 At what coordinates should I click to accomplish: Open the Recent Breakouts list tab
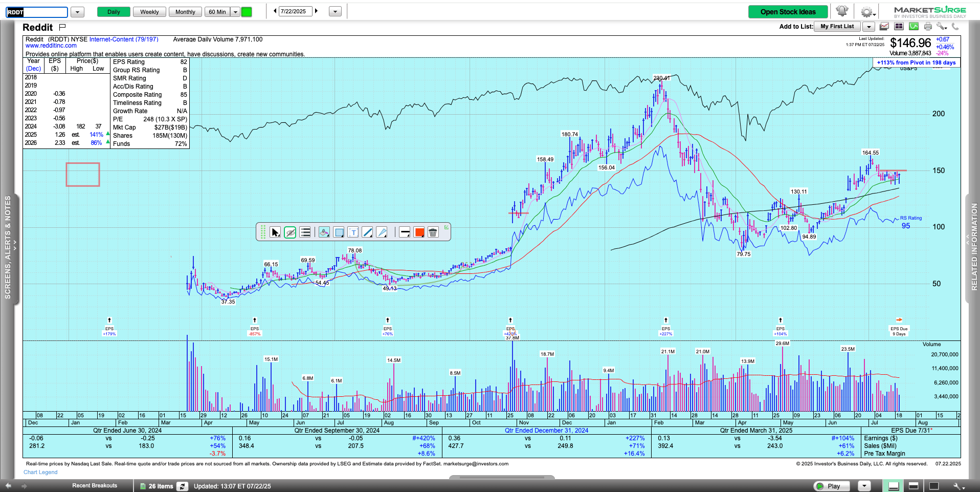(x=95, y=485)
